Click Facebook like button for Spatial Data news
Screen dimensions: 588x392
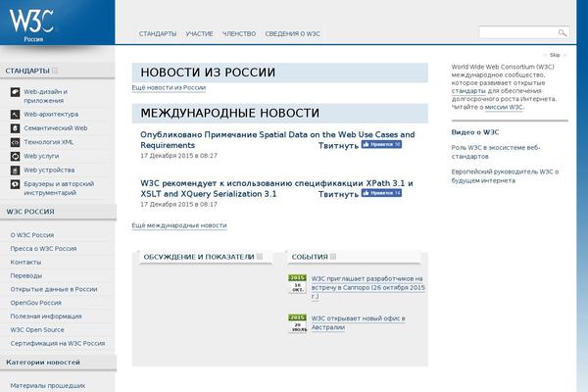pos(381,144)
